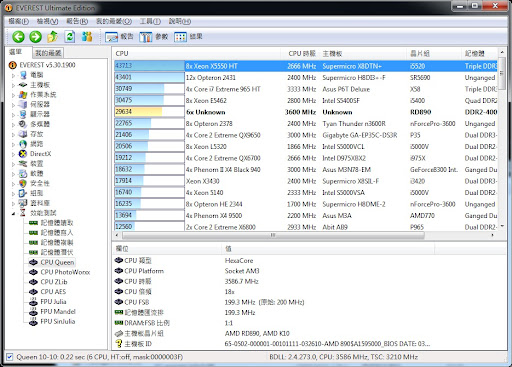
Task: Select the 記憶體寫入 memory write benchmark icon
Action: pyautogui.click(x=33, y=233)
